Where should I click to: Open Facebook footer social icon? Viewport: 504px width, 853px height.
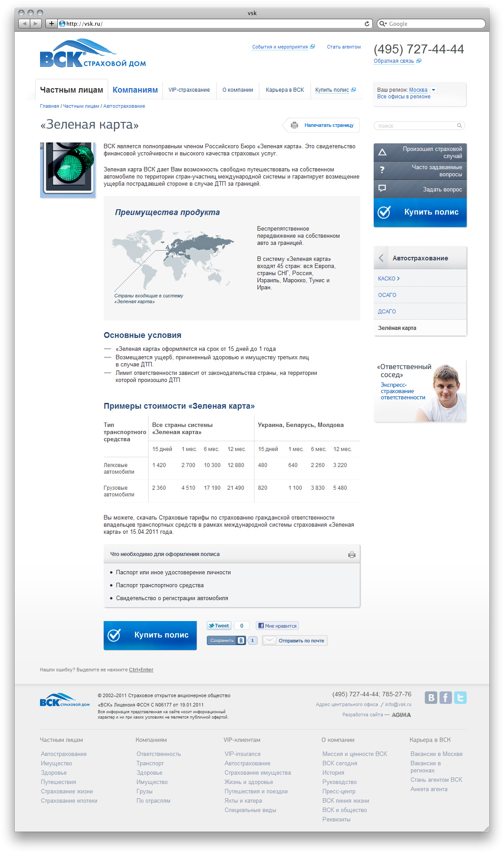[446, 697]
